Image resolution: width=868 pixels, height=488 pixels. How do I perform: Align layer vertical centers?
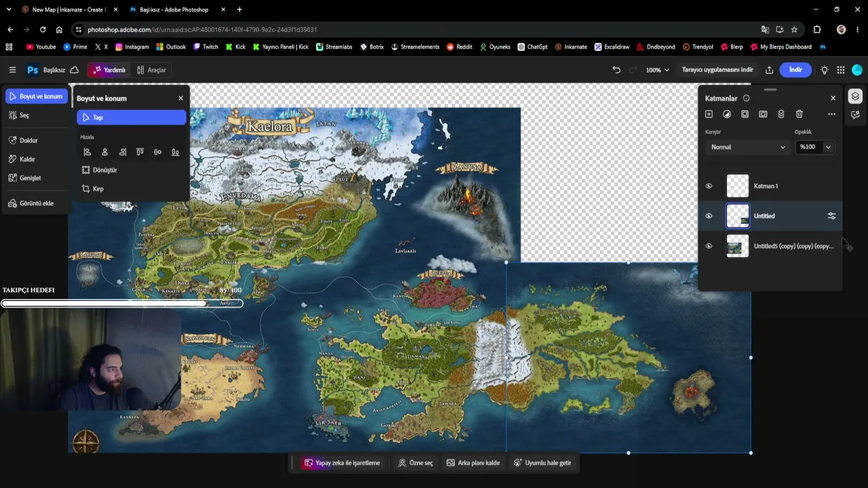[157, 152]
